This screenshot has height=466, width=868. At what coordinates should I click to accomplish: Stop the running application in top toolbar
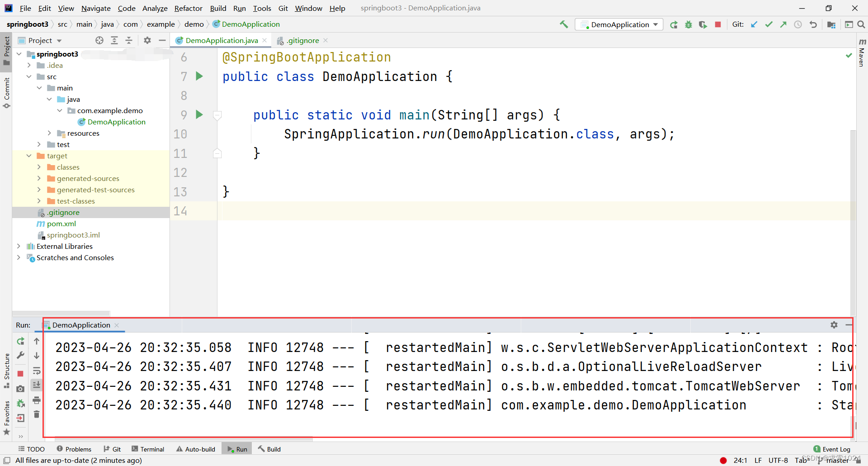click(x=717, y=24)
